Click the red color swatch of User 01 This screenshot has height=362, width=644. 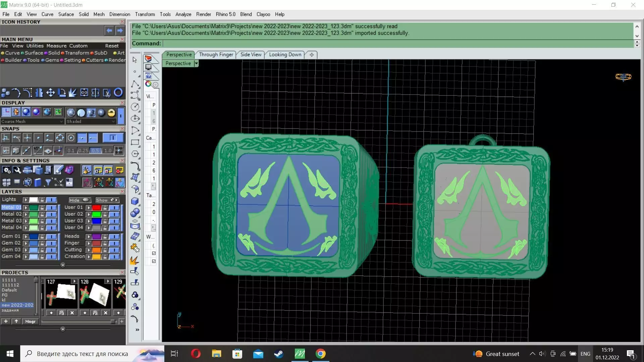click(97, 207)
